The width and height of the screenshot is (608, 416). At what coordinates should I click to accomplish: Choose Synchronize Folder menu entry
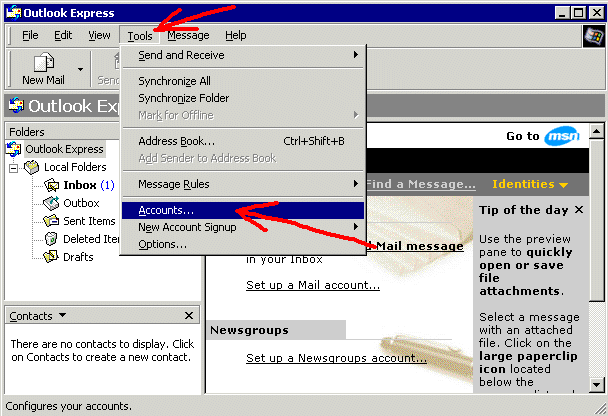coord(243,98)
